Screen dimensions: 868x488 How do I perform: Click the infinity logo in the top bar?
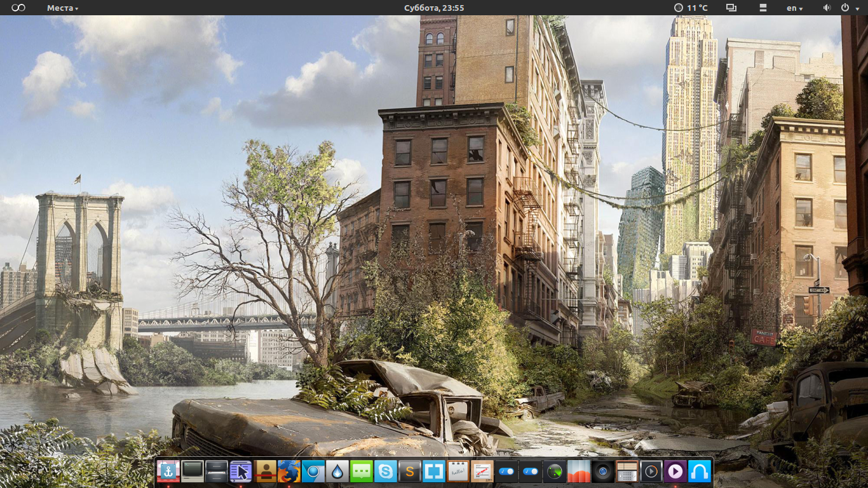point(18,8)
